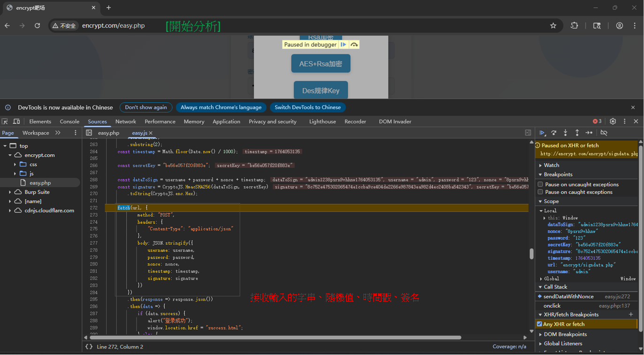Close the easy.js file tab
Screen dimensions: 644x355
[151, 133]
